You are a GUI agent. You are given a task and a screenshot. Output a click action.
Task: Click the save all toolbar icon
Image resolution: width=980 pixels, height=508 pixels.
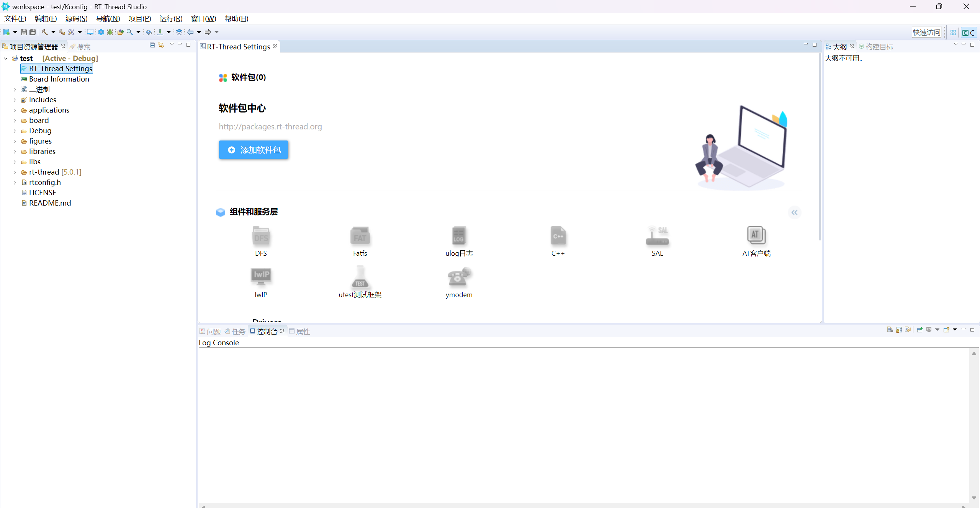coord(33,32)
